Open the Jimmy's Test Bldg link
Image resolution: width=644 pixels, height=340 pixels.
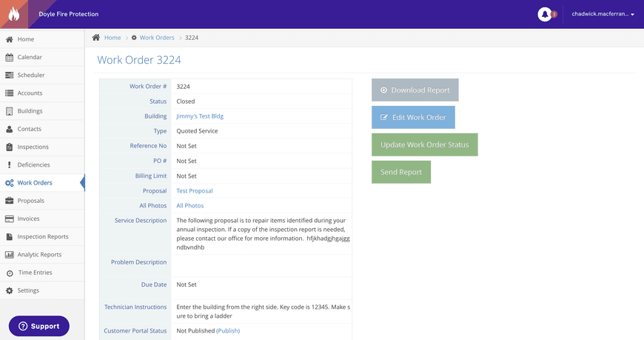[x=199, y=116]
